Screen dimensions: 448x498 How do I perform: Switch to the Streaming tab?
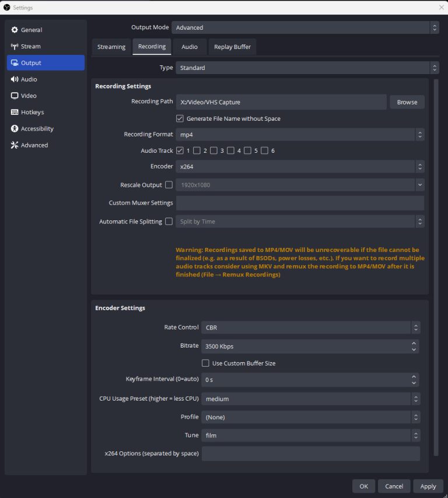[111, 47]
